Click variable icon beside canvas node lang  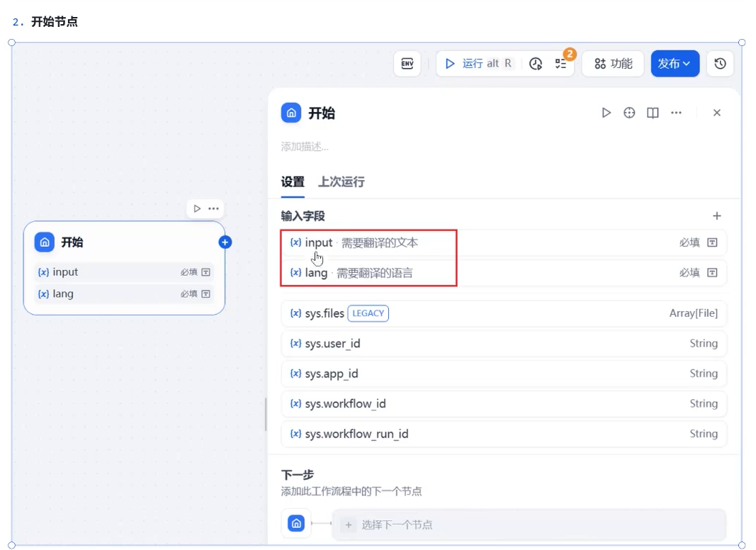[43, 294]
